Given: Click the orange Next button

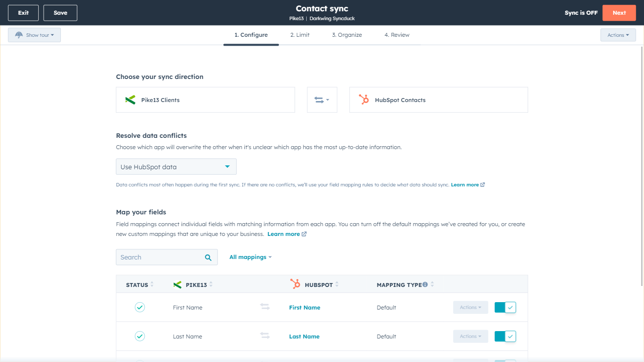Looking at the screenshot, I should (619, 13).
